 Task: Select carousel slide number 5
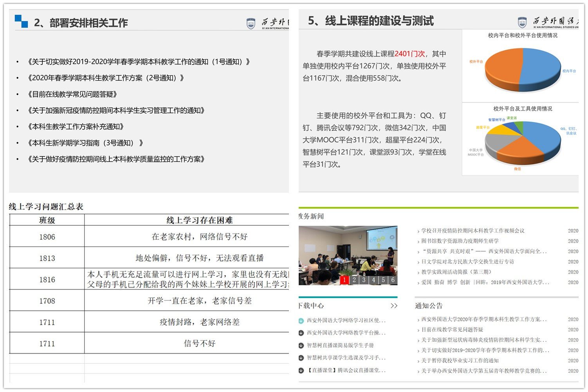(383, 280)
